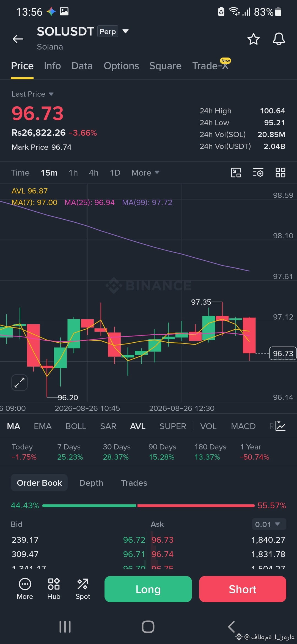The height and width of the screenshot is (644, 297).
Task: Tap the gallery notification icon in status bar
Action: click(x=64, y=12)
